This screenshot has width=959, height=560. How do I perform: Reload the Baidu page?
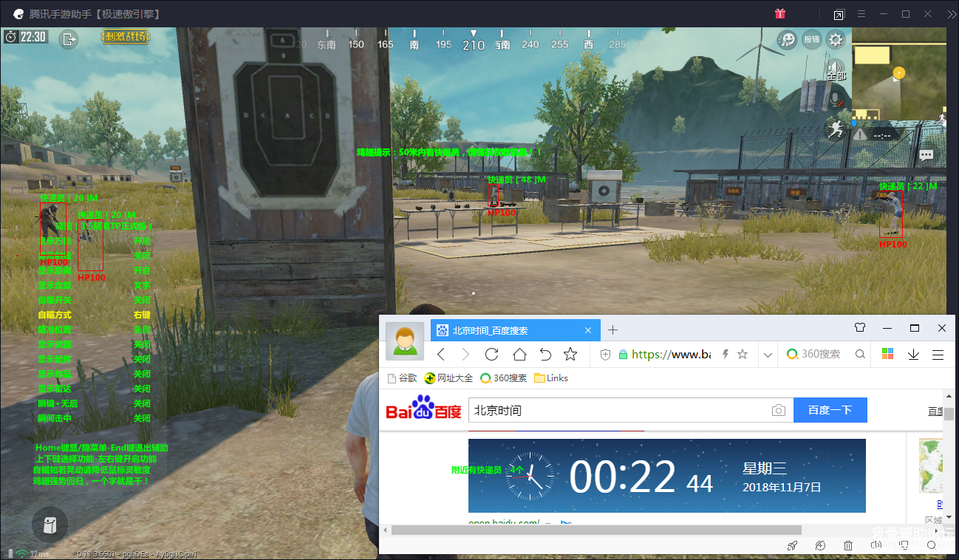click(x=491, y=355)
